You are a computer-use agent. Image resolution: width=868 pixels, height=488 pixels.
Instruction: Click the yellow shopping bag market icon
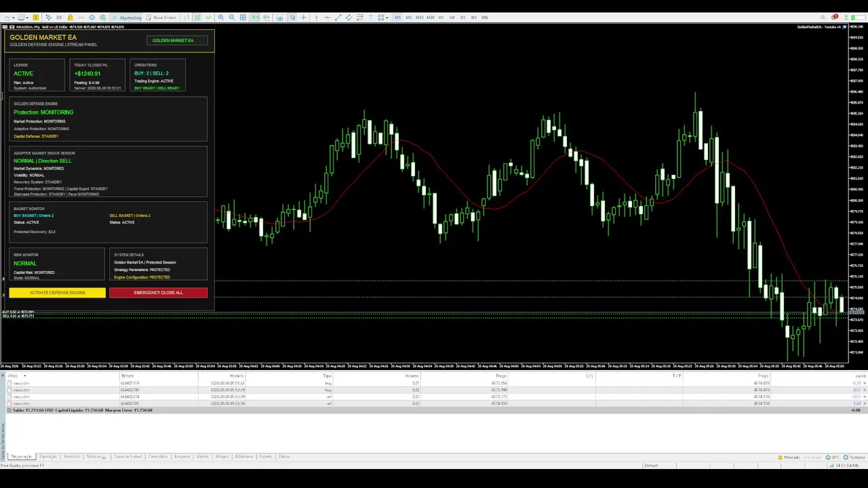71,18
